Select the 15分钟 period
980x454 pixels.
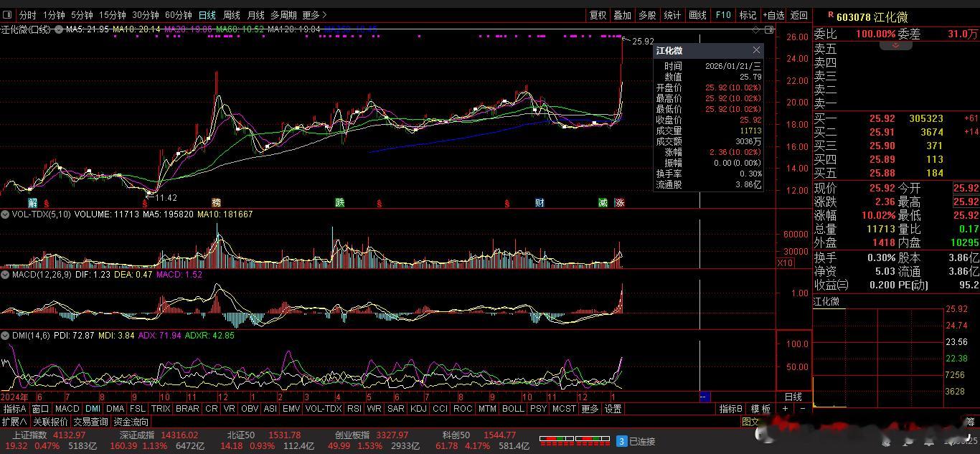(x=112, y=15)
